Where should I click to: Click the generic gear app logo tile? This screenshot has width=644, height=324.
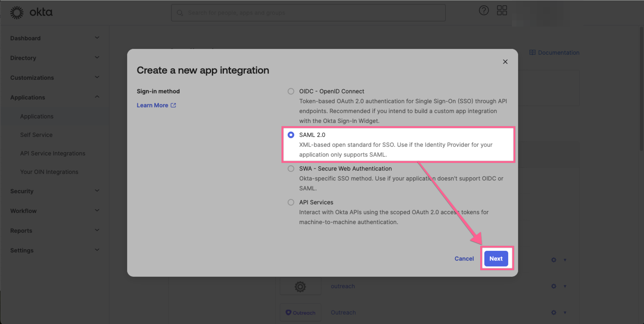coord(300,286)
